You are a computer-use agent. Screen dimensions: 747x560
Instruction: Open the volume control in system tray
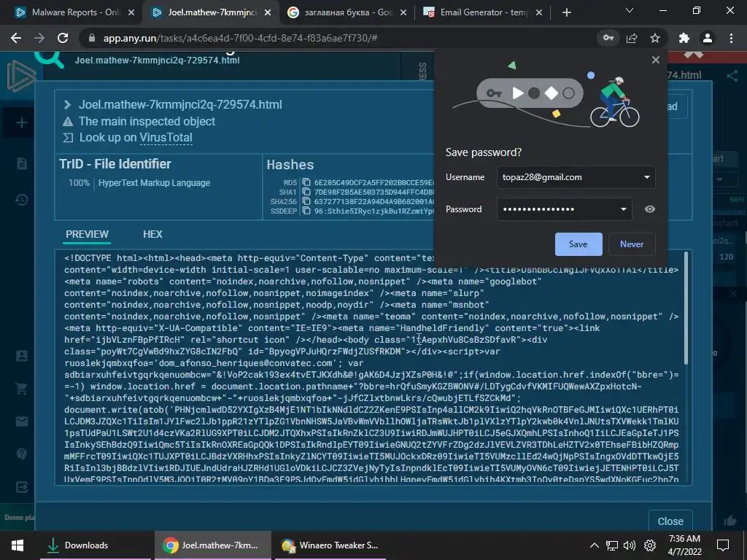[x=630, y=545]
